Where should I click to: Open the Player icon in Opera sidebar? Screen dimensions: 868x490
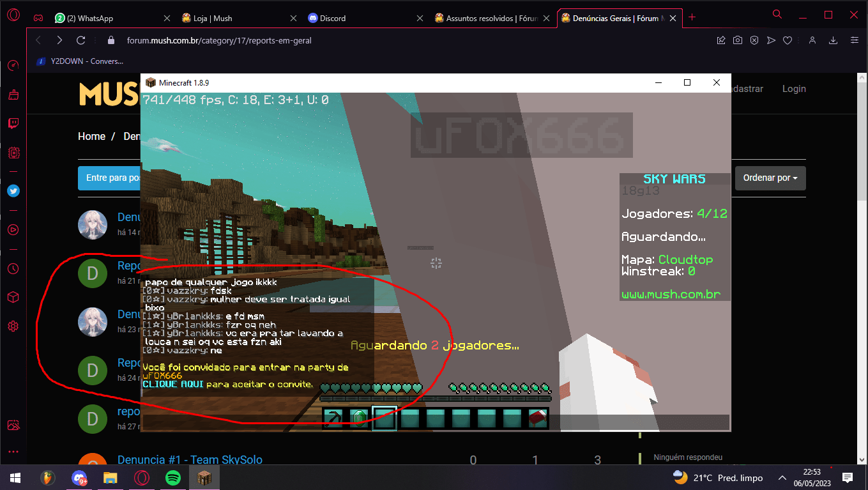tap(13, 229)
